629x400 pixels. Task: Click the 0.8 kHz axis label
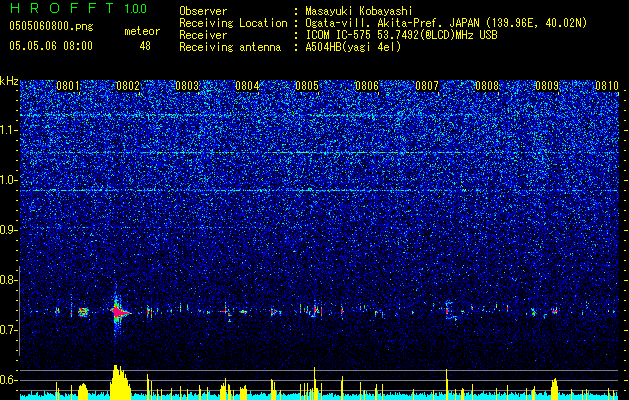[9, 280]
